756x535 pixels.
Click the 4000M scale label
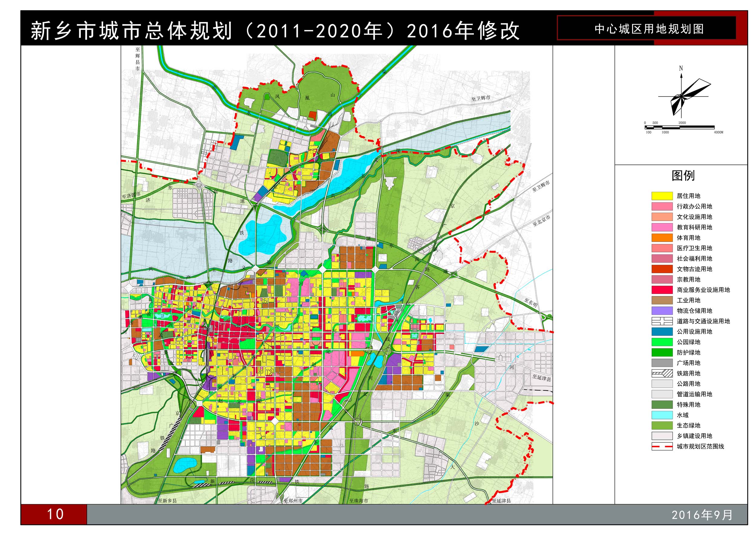[719, 133]
